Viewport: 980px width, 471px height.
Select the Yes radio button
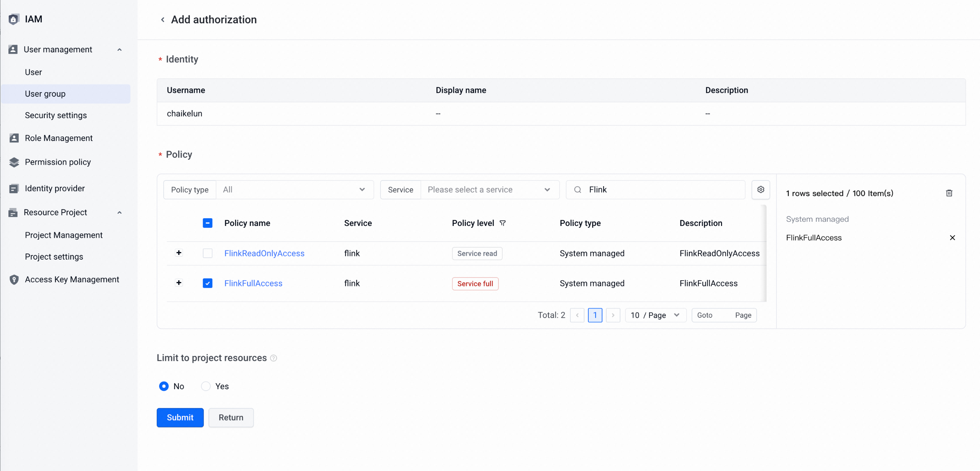[x=206, y=386]
